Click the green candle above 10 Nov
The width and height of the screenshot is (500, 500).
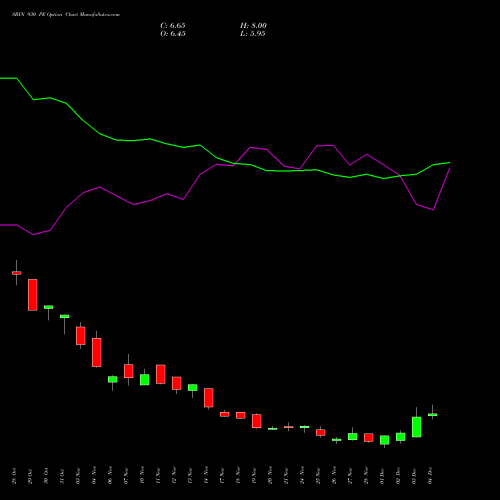coord(145,379)
